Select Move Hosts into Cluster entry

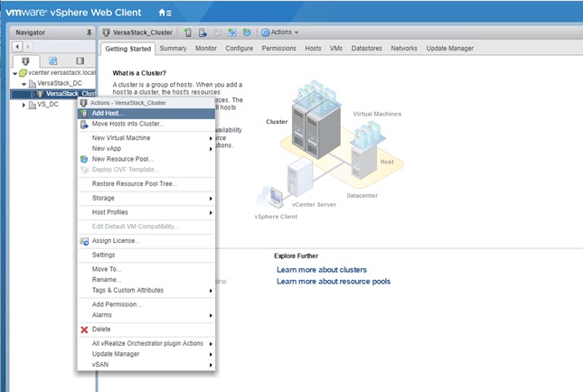click(146, 124)
